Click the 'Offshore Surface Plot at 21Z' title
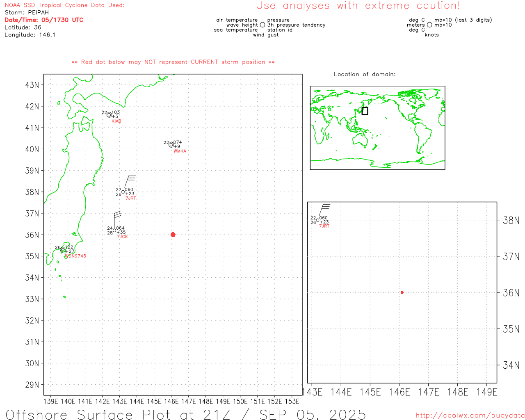 pyautogui.click(x=118, y=414)
